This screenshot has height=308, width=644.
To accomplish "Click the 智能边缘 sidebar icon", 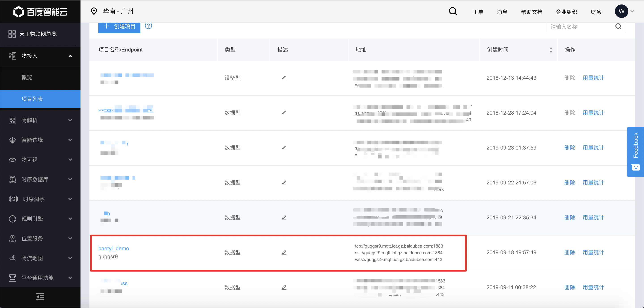I will click(13, 140).
